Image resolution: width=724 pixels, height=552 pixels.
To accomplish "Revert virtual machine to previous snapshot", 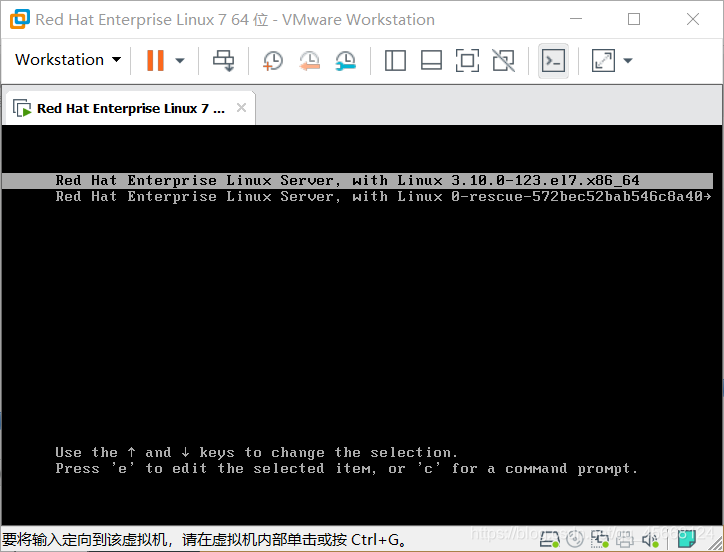I will (309, 61).
